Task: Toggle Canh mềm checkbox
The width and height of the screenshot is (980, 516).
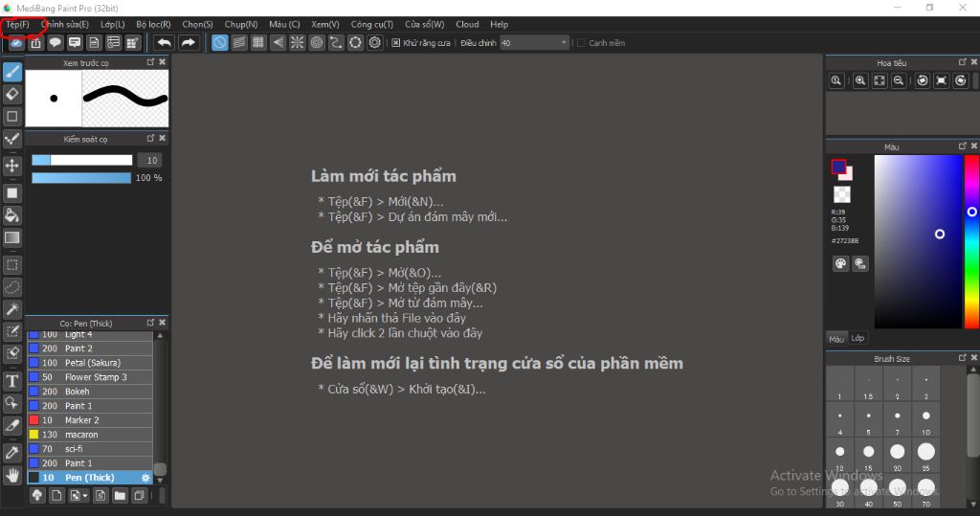Action: [581, 43]
